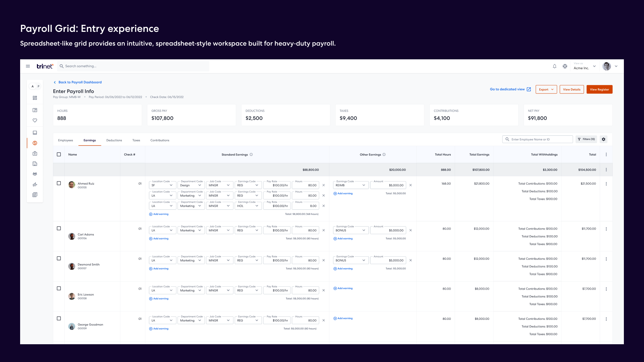644x362 pixels.
Task: Open the notifications bell icon
Action: click(x=555, y=66)
